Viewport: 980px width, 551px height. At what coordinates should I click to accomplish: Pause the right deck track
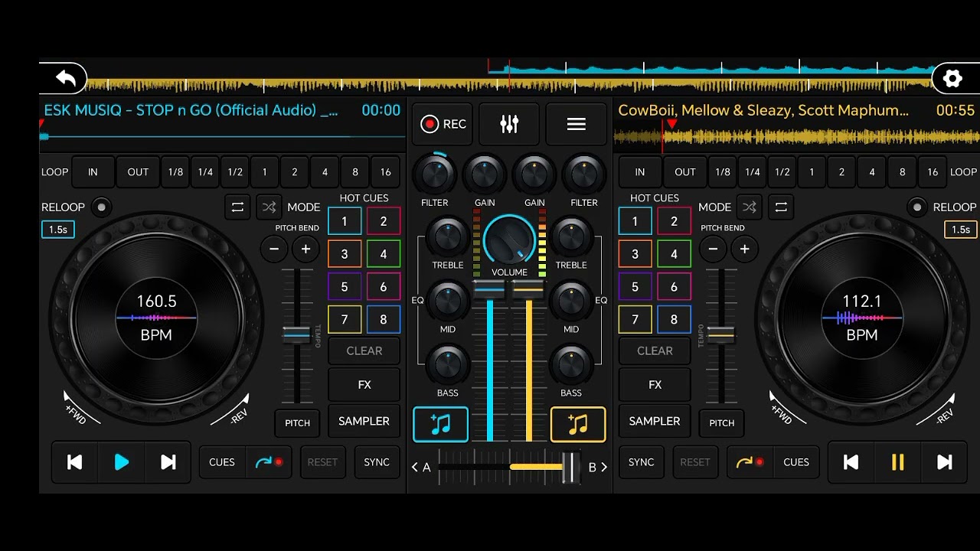[897, 461]
